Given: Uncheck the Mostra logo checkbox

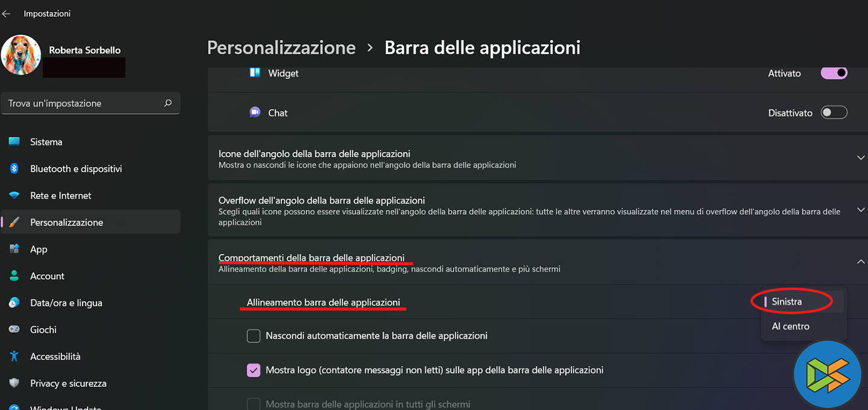Looking at the screenshot, I should click(254, 370).
